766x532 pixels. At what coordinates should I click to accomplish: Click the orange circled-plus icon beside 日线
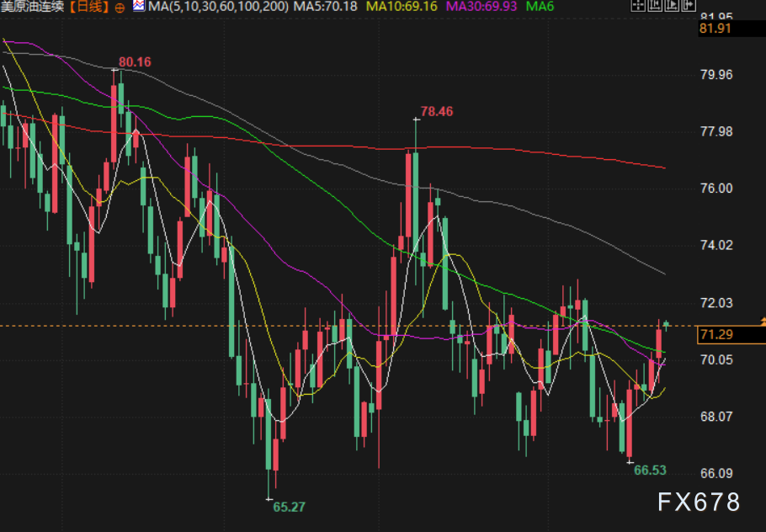(119, 8)
